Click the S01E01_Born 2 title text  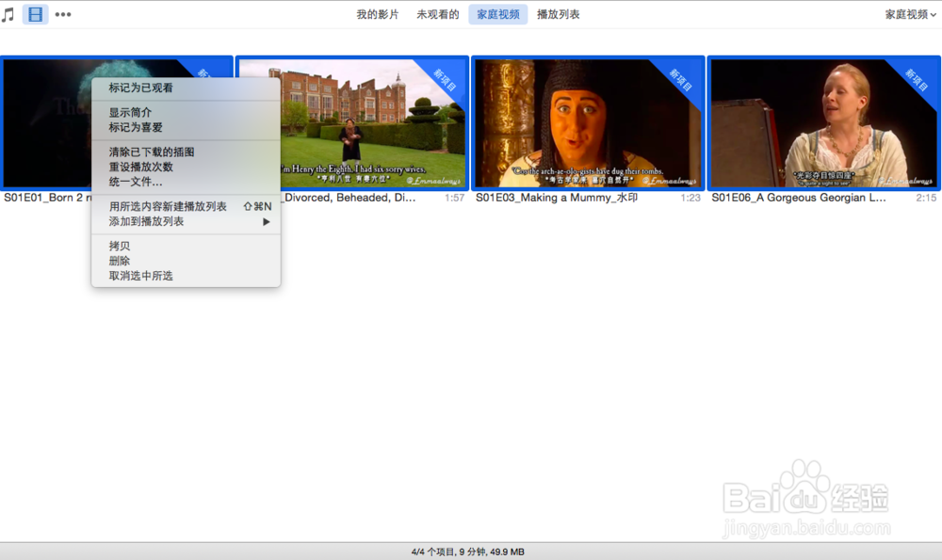(47, 198)
